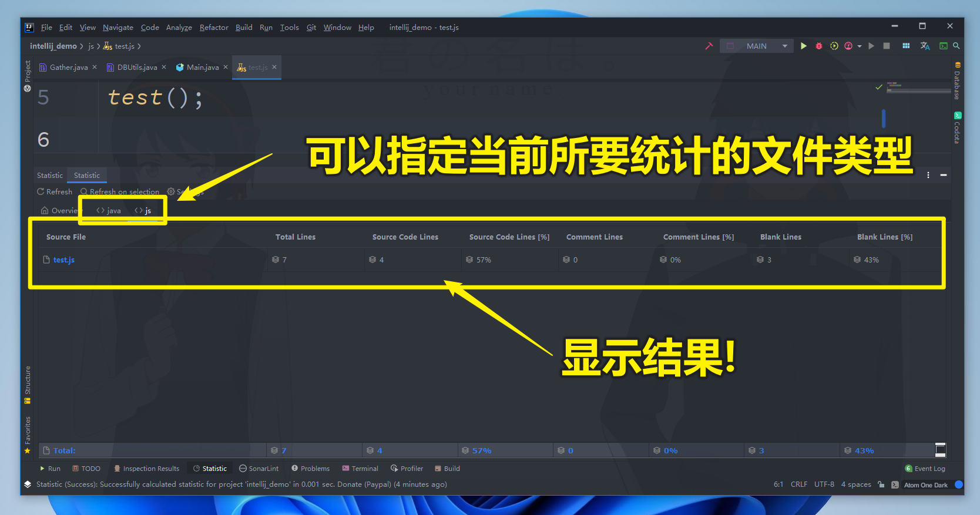The image size is (980, 515).
Task: Open the File menu
Action: click(x=46, y=28)
